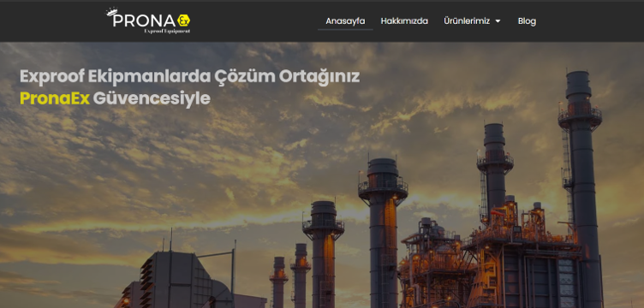Image resolution: width=644 pixels, height=308 pixels.
Task: Expand the Ürünlerimiz dropdown arrow
Action: point(498,21)
